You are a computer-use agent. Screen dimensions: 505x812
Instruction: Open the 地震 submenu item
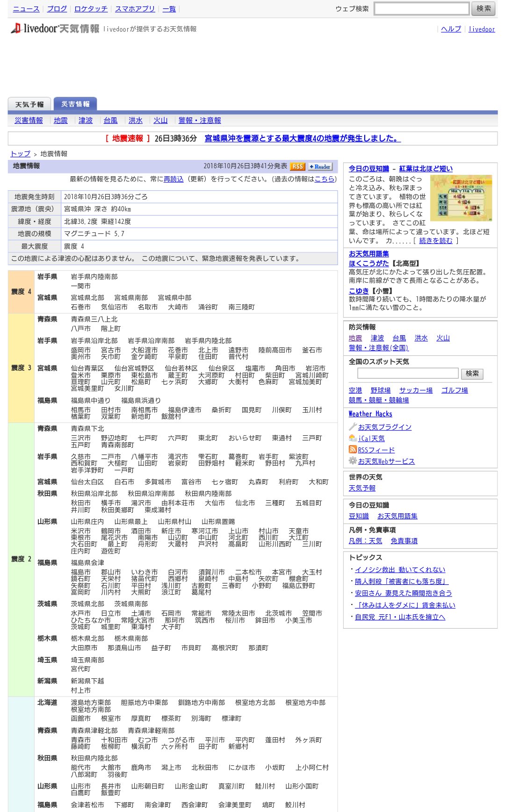[60, 120]
